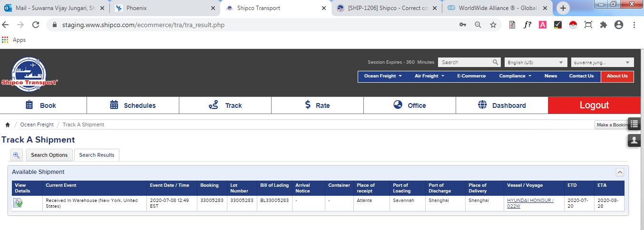Image resolution: width=644 pixels, height=230 pixels.
Task: Open the Dashboard navigation item
Action: 502,105
